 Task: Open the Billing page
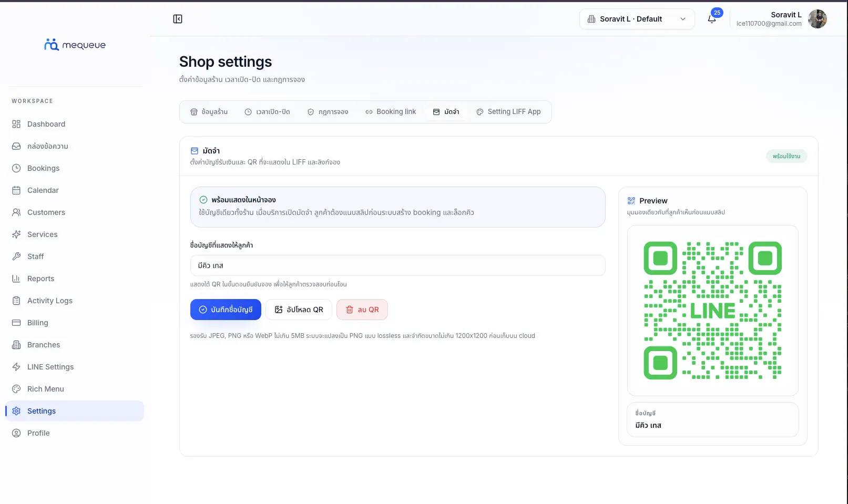(75, 323)
